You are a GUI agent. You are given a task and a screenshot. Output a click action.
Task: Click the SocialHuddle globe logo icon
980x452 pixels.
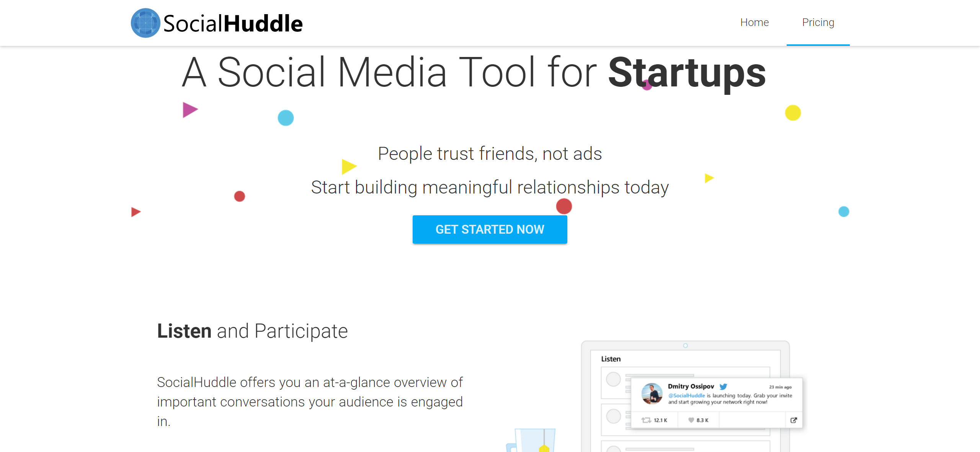point(145,23)
